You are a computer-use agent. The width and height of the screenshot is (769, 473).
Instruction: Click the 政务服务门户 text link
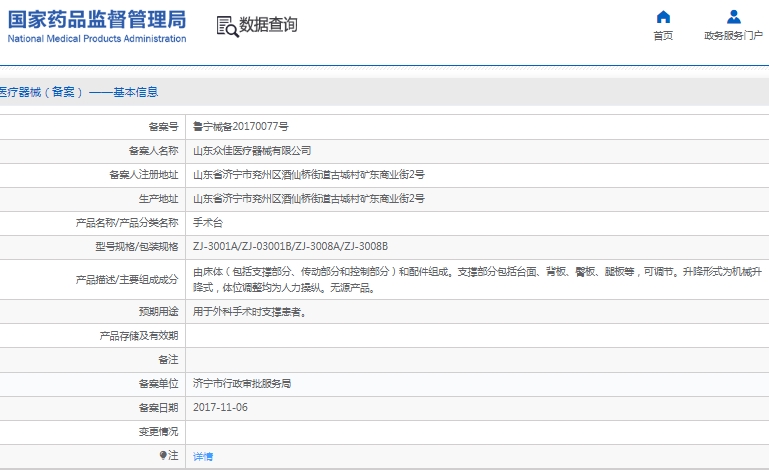pyautogui.click(x=734, y=36)
